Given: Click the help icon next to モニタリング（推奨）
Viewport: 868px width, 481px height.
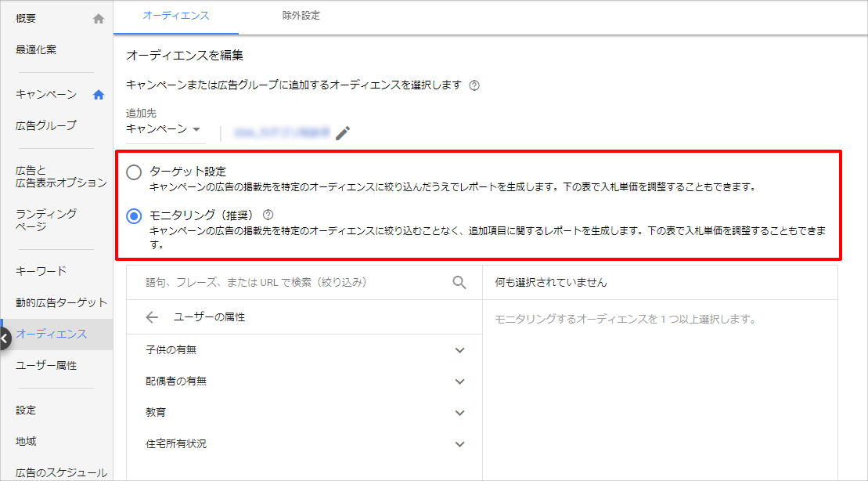Looking at the screenshot, I should (x=268, y=214).
